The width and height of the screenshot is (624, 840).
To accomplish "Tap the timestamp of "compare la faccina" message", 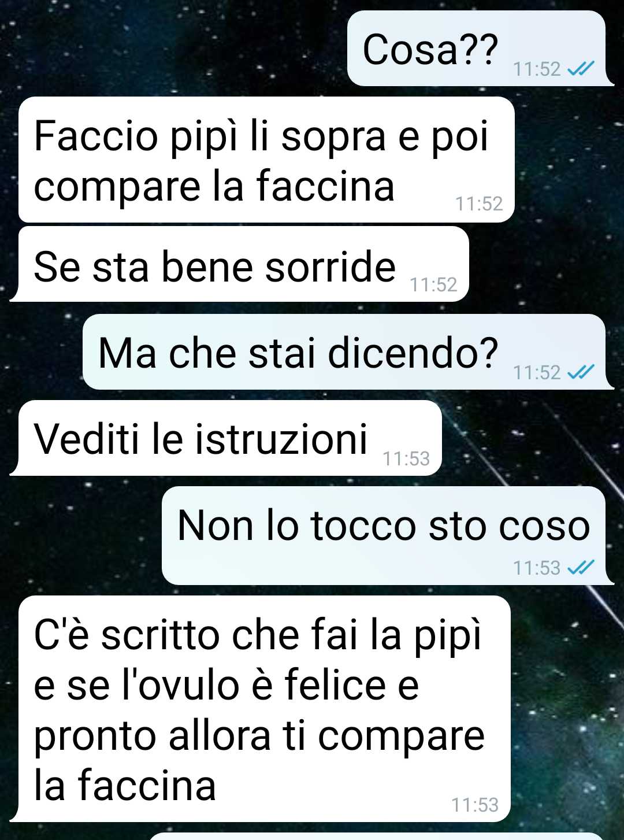I will click(479, 203).
